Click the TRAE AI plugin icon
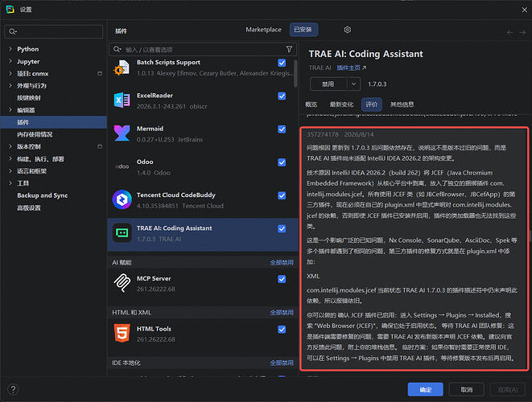This screenshot has width=532, height=402. [x=122, y=233]
